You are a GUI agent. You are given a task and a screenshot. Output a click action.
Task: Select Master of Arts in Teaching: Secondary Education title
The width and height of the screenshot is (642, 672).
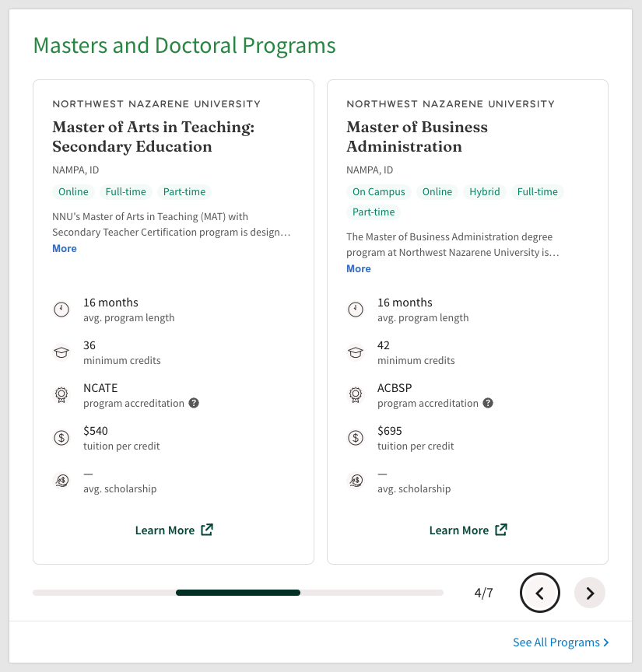(x=153, y=137)
